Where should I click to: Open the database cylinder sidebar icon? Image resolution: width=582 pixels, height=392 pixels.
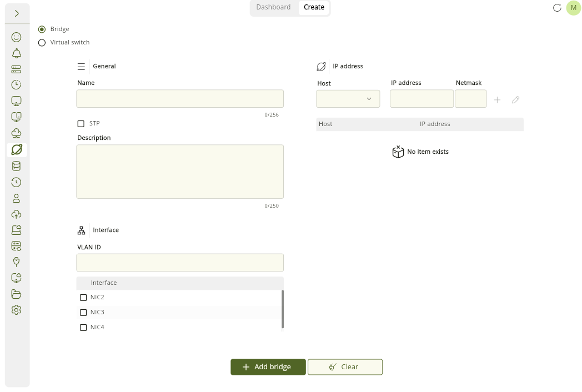click(16, 166)
